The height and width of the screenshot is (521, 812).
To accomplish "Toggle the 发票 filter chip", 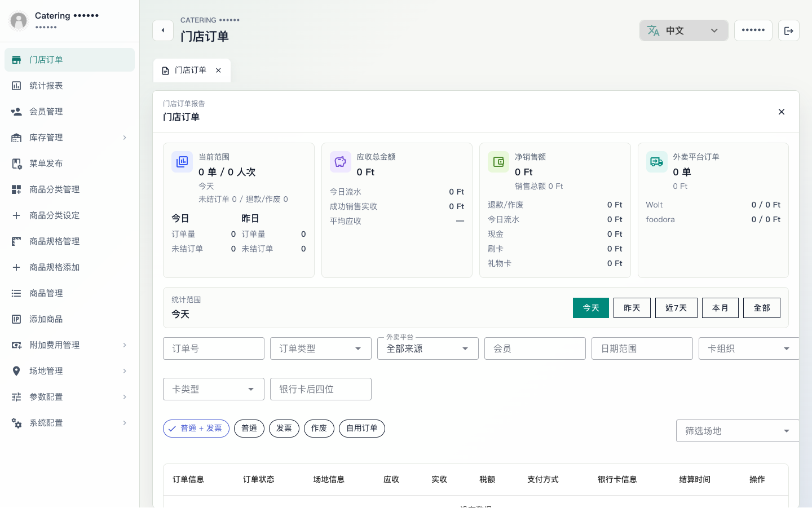I will [x=284, y=429].
